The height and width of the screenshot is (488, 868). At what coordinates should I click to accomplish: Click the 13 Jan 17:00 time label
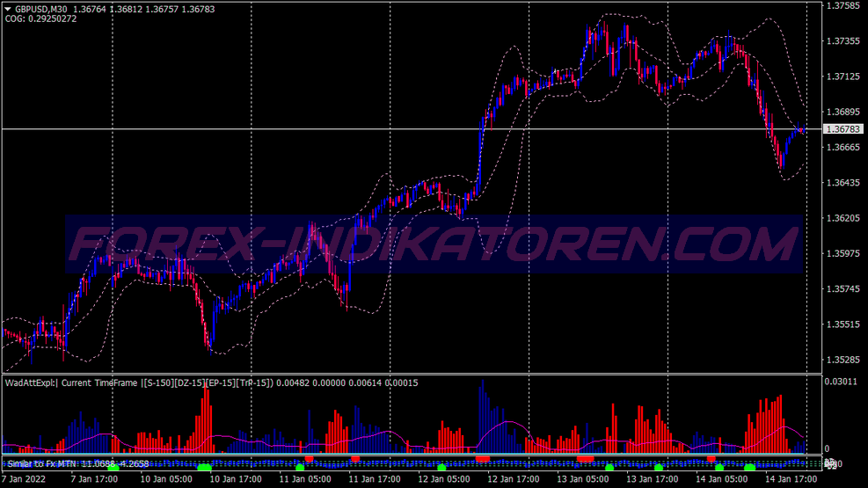[653, 479]
